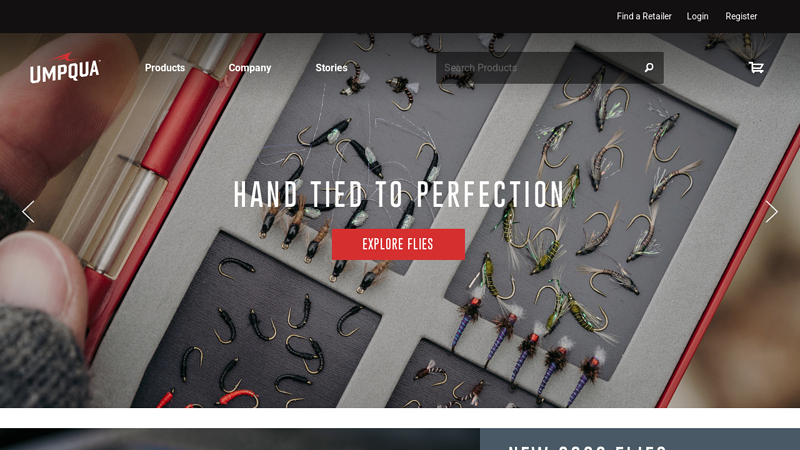Click the dark image tile below hero
800x450 pixels.
click(240, 439)
